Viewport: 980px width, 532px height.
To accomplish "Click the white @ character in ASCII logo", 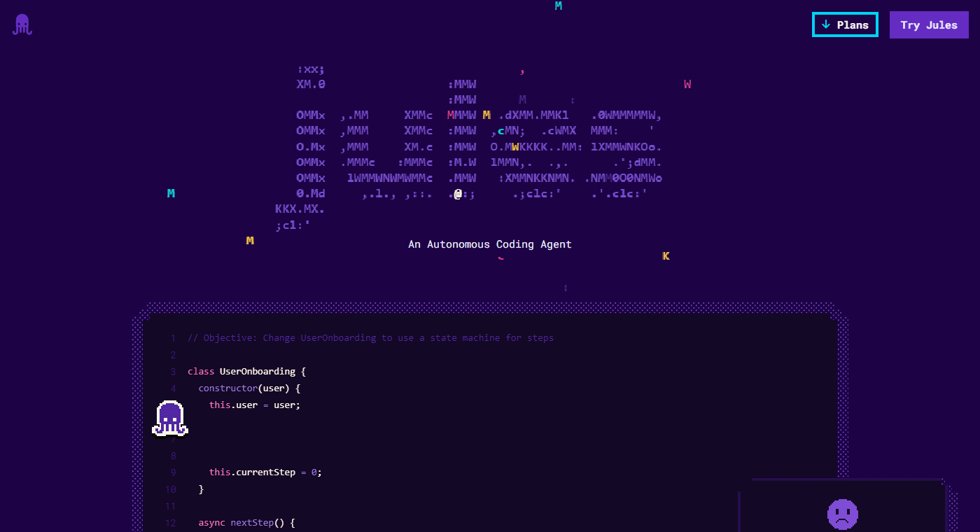I will click(457, 194).
